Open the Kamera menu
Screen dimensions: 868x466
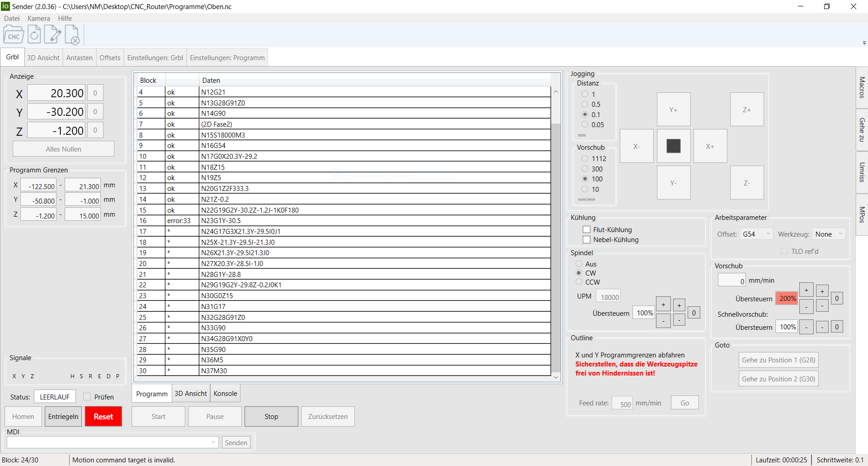[38, 19]
